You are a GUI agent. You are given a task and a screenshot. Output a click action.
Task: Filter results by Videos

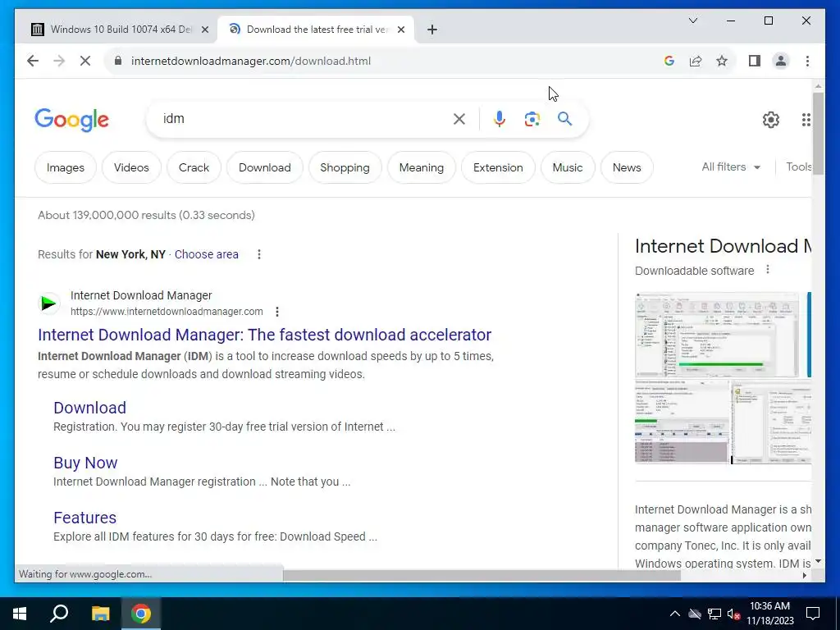tap(131, 167)
